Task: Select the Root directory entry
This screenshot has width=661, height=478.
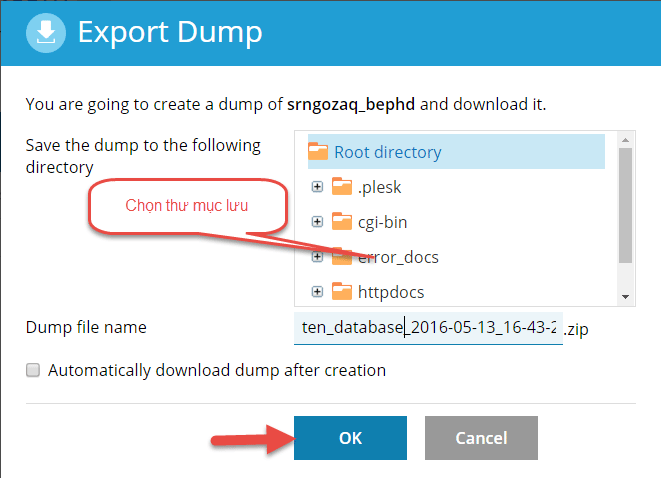Action: click(x=387, y=152)
